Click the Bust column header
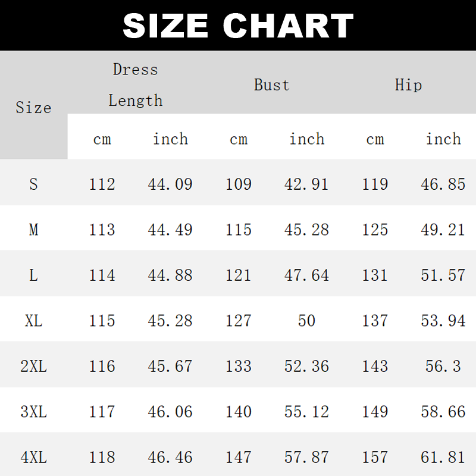This screenshot has height=476, width=476. 272,84
